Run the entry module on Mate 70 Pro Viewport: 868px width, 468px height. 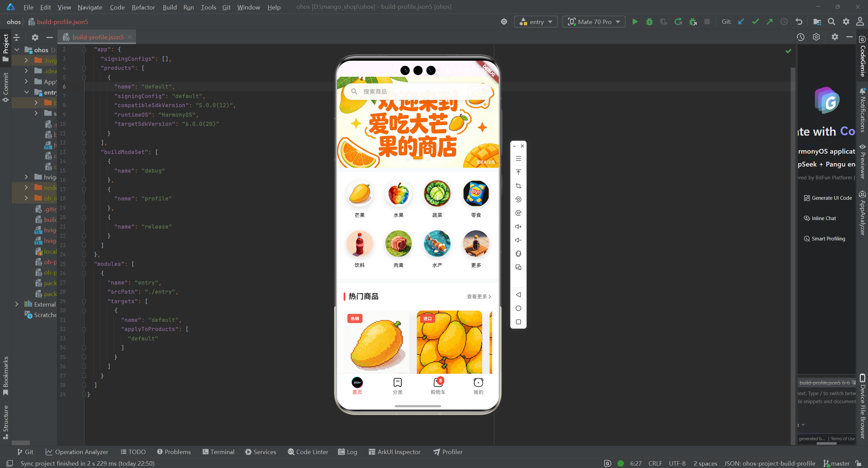pyautogui.click(x=635, y=21)
